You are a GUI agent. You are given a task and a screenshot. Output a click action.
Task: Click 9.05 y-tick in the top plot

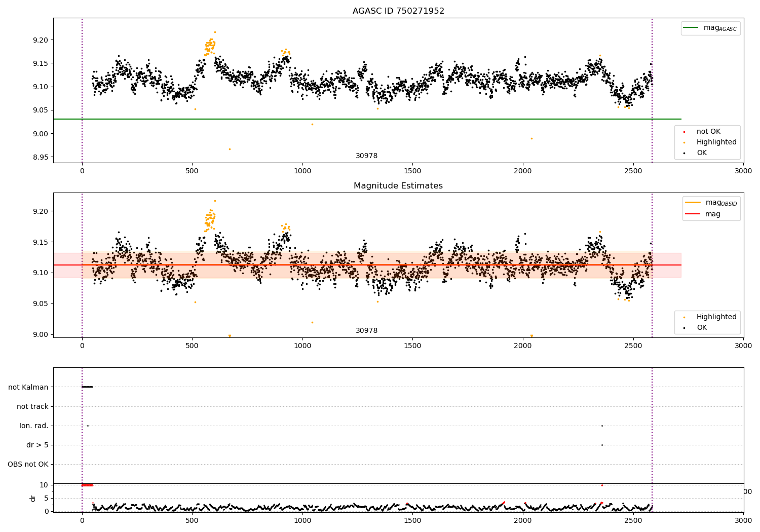pyautogui.click(x=41, y=110)
